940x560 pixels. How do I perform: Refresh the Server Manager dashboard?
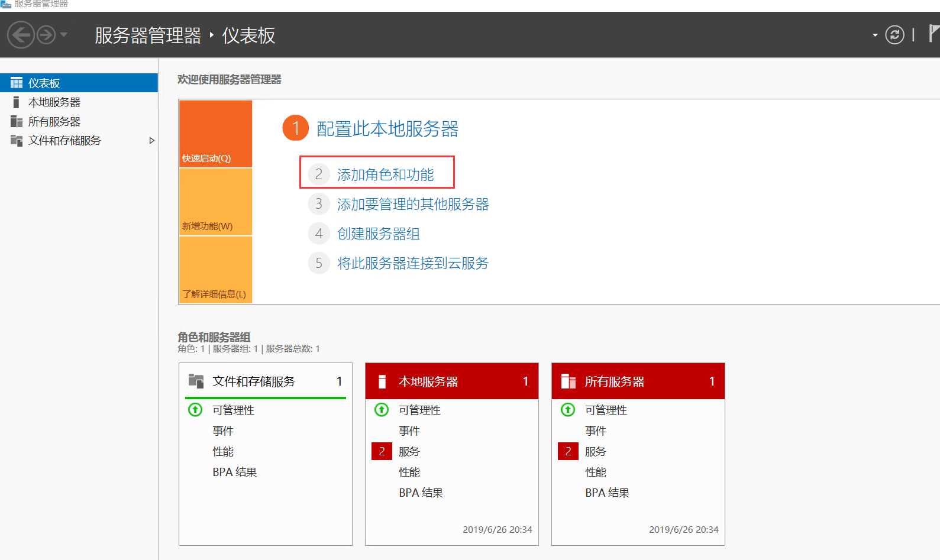[x=894, y=35]
